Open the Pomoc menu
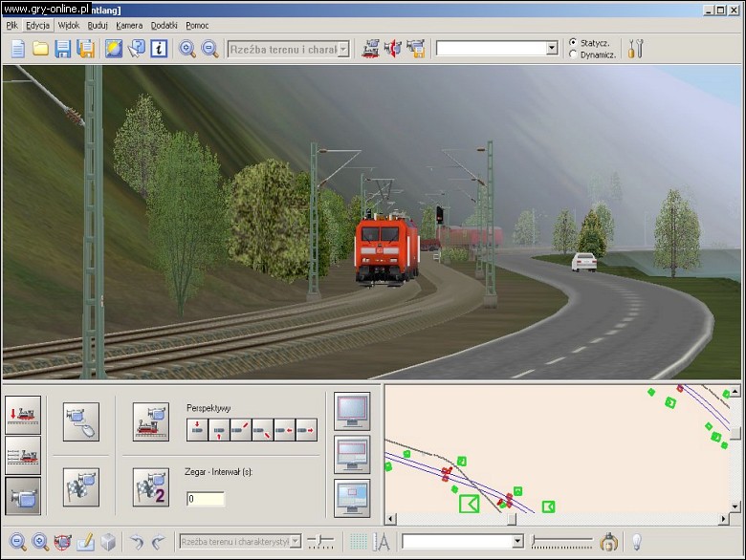 [x=197, y=25]
